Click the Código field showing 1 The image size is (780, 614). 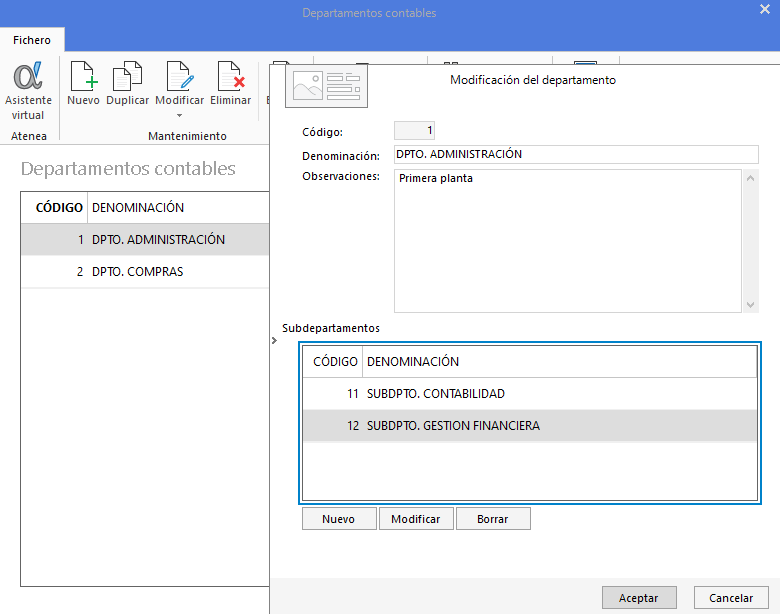point(414,131)
